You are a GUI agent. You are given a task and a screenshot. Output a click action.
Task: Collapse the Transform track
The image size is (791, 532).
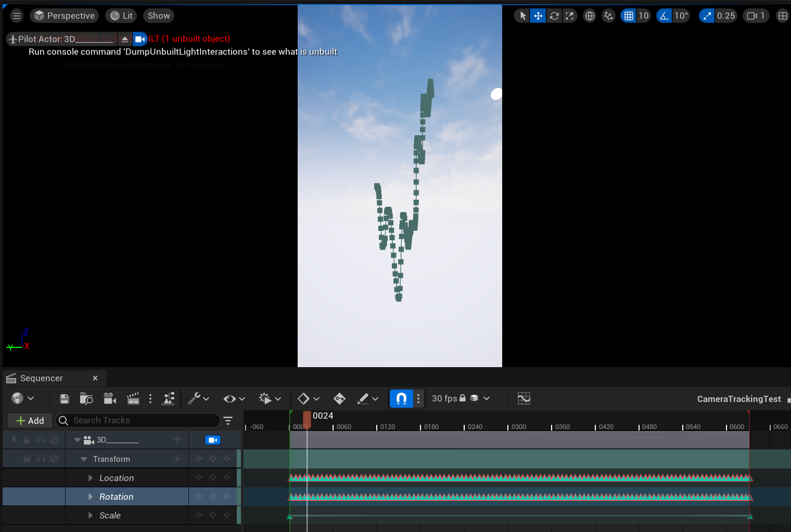84,459
